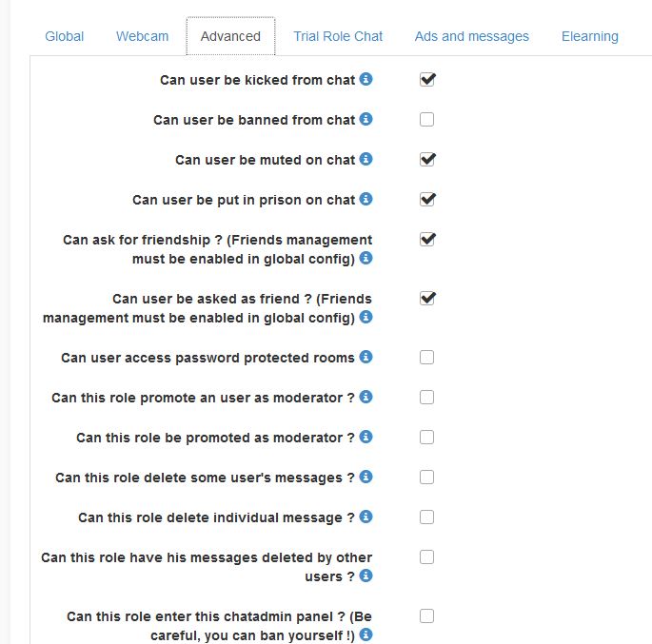Disable 'Can user be muted on chat'

427,160
